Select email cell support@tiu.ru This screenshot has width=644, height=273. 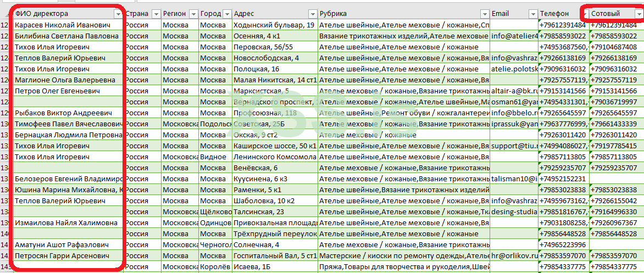(514, 146)
